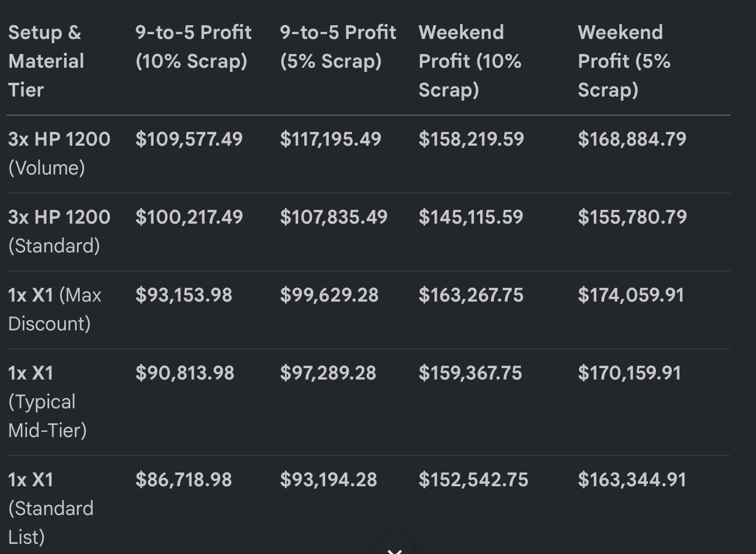Click the circular button below the table
This screenshot has width=756, height=554.
pyautogui.click(x=394, y=547)
